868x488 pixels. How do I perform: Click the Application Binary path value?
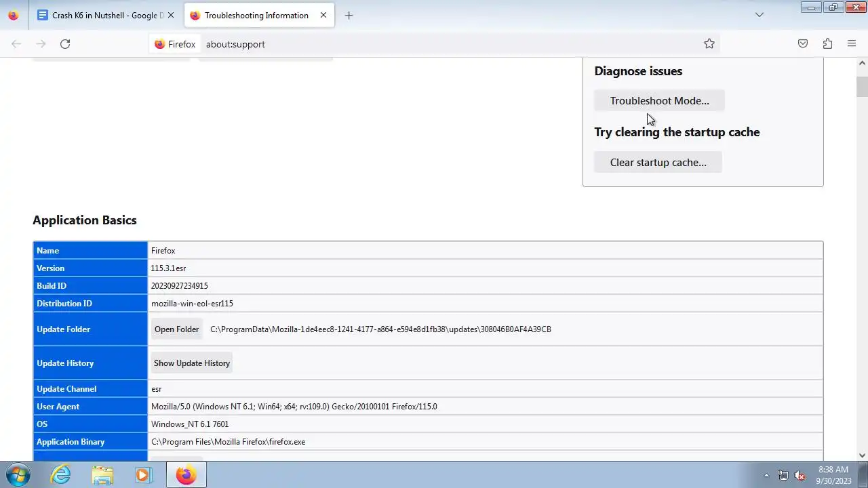point(228,442)
